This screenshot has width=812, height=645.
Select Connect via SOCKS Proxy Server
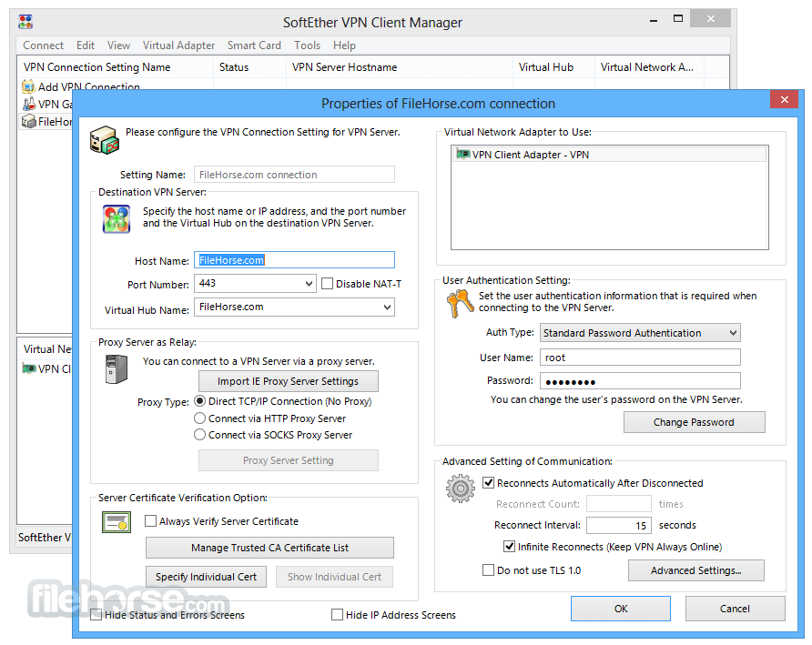tap(200, 435)
